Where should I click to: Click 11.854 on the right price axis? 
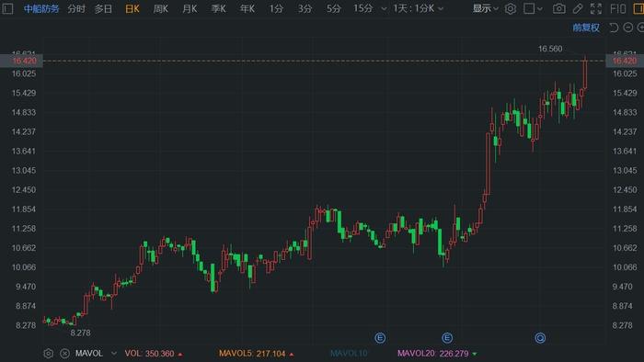(625, 209)
